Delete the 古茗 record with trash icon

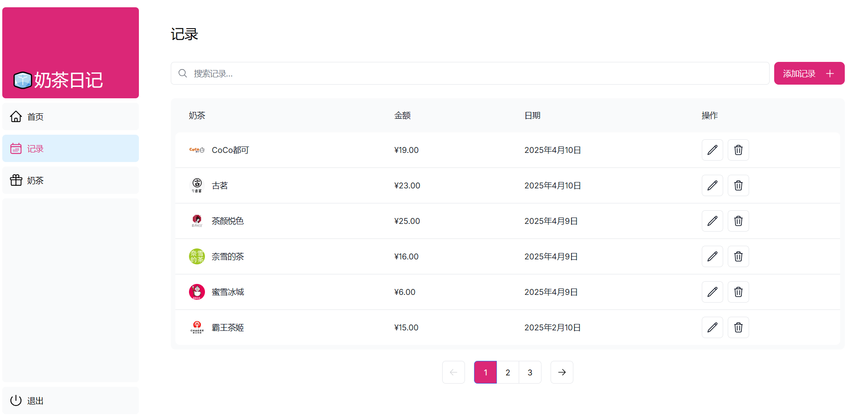pyautogui.click(x=738, y=185)
